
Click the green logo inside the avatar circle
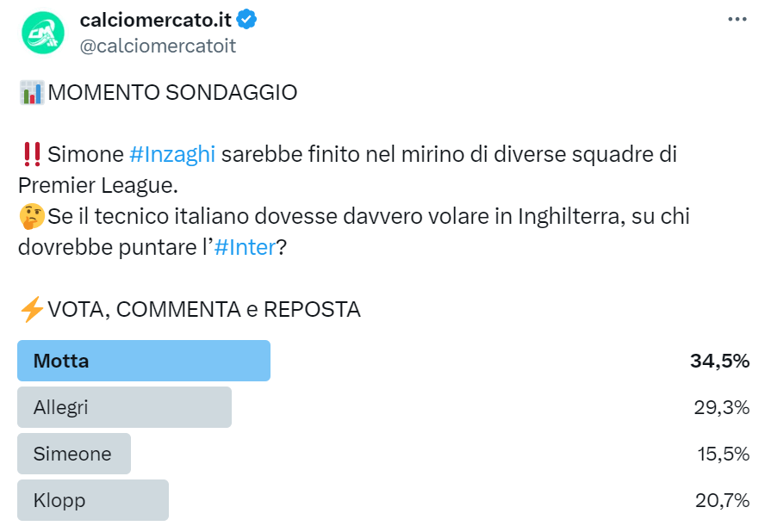40,30
